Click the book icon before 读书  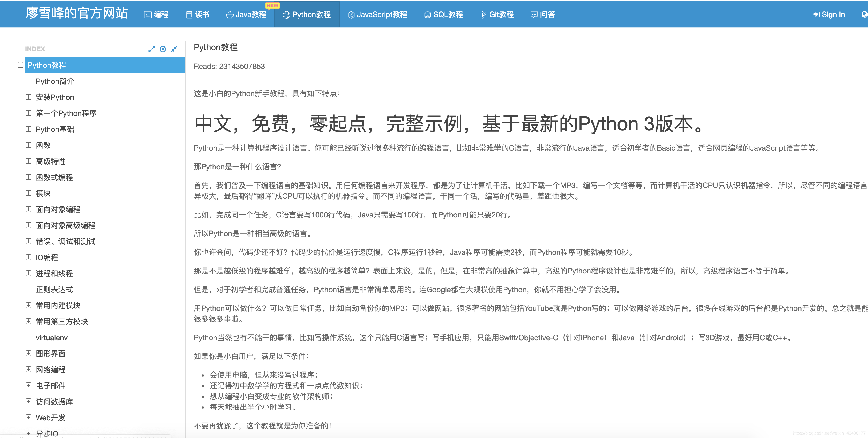[189, 15]
